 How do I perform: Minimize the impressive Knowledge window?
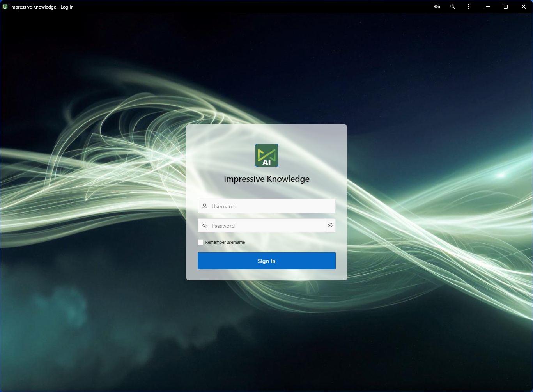(488, 7)
